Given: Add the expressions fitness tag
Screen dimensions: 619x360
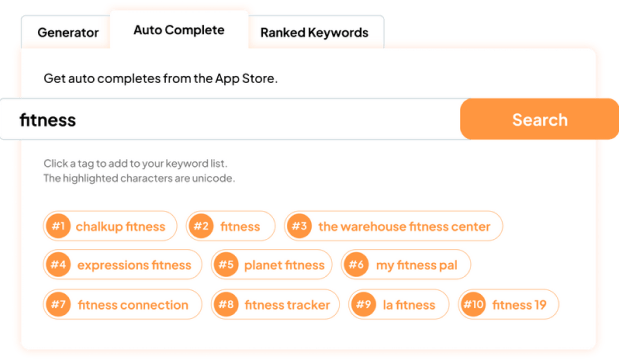Looking at the screenshot, I should click(122, 264).
